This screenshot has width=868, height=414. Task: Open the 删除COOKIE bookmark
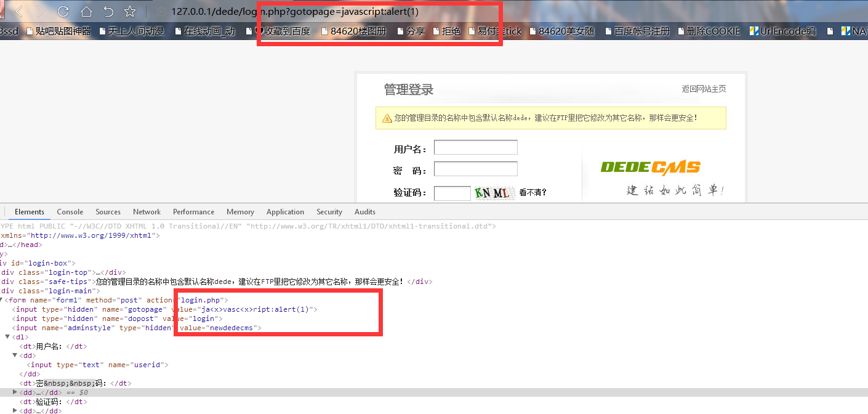[709, 31]
